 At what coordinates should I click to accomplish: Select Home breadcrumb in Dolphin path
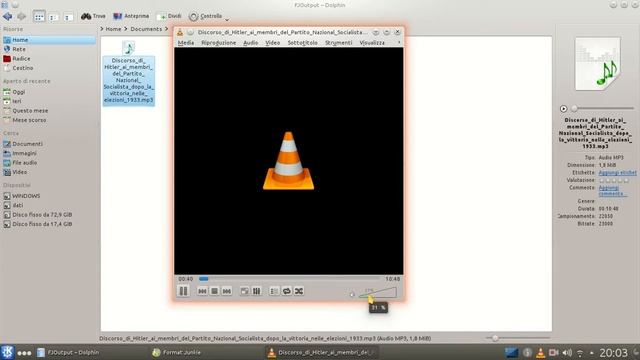(113, 29)
